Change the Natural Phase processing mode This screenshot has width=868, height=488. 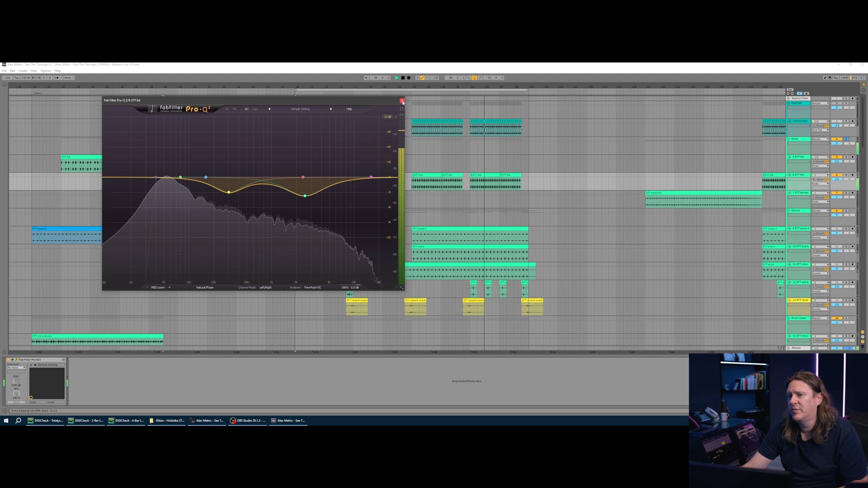(x=205, y=288)
